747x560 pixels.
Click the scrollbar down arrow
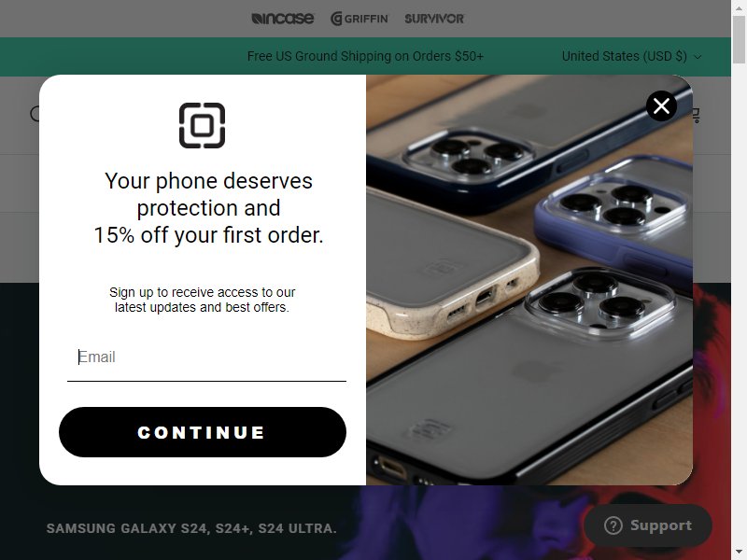(x=739, y=553)
